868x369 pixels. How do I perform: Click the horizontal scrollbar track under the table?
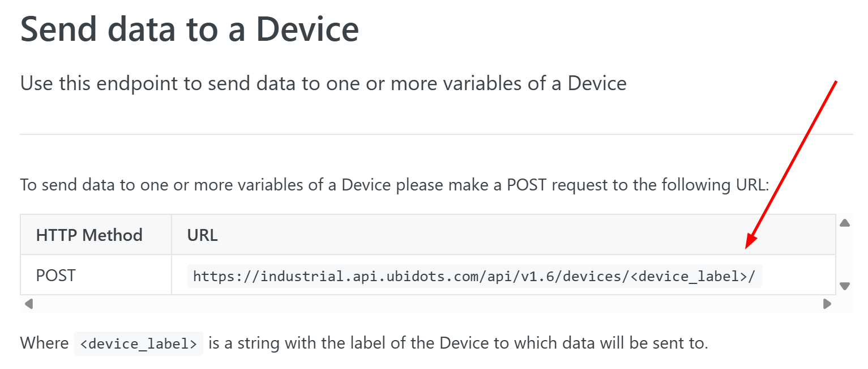(x=425, y=304)
